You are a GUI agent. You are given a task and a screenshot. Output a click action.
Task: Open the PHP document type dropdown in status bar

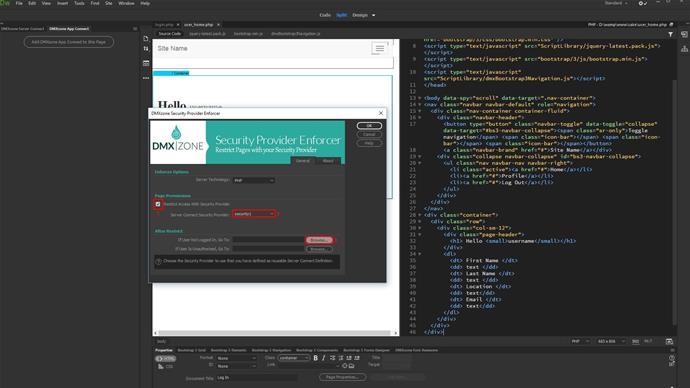tap(580, 341)
